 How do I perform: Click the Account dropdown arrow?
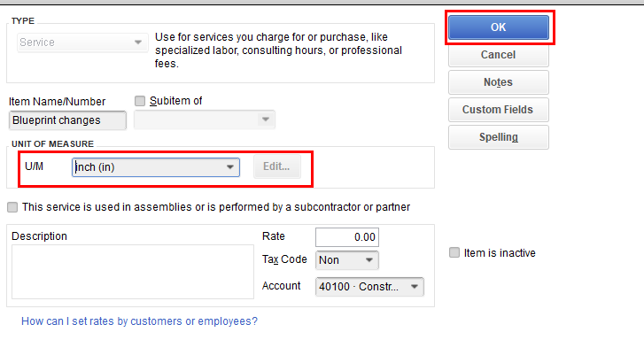(415, 287)
